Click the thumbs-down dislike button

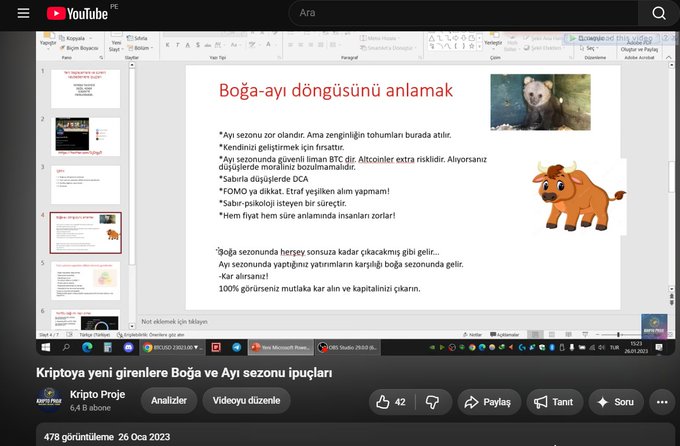click(432, 402)
